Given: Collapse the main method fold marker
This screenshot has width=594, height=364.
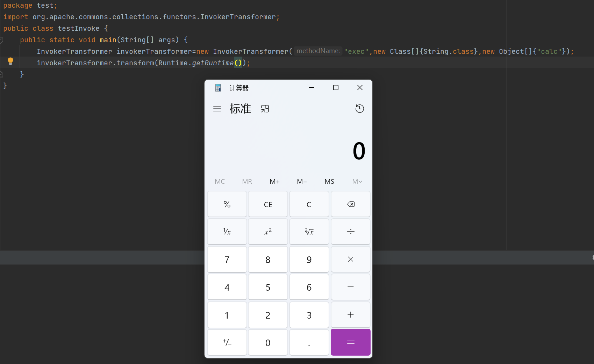Looking at the screenshot, I should pyautogui.click(x=2, y=40).
